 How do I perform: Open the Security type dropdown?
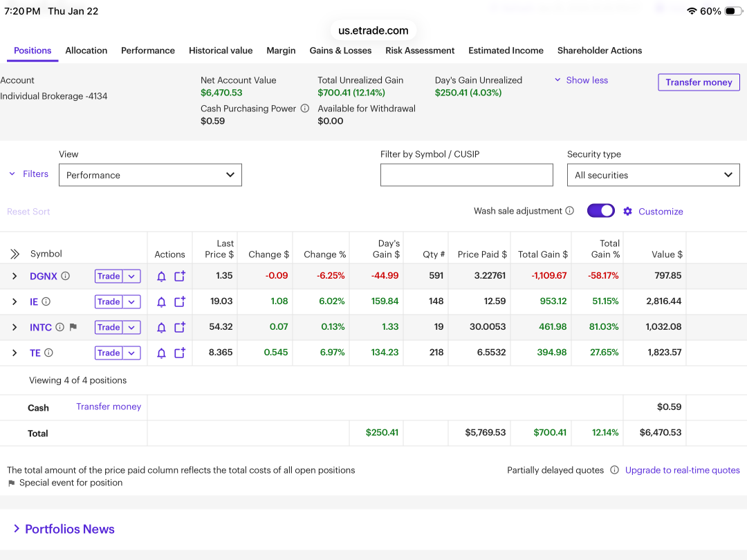(x=653, y=175)
